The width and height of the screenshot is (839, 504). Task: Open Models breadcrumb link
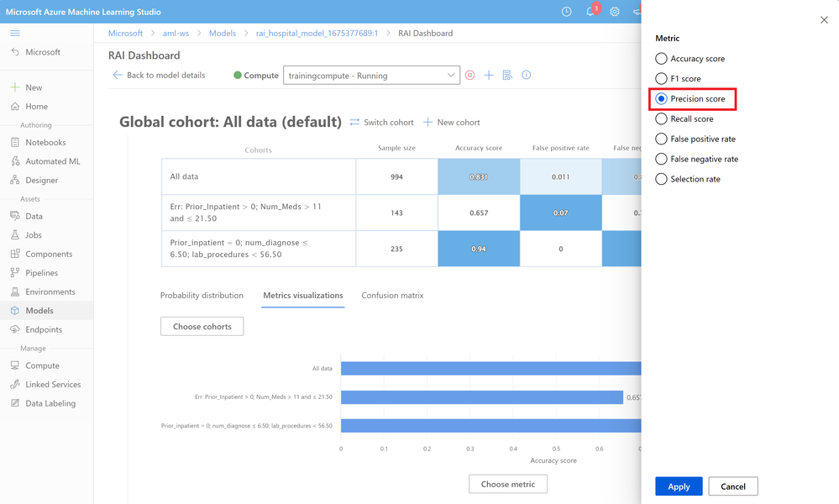coord(222,33)
